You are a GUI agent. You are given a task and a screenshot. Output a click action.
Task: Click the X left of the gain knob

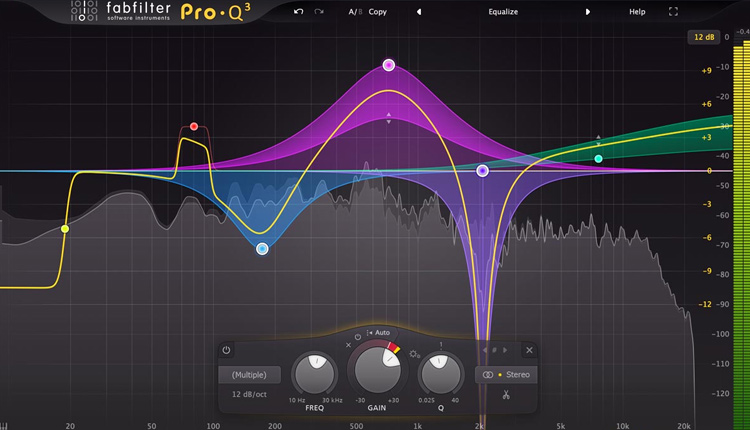349,345
